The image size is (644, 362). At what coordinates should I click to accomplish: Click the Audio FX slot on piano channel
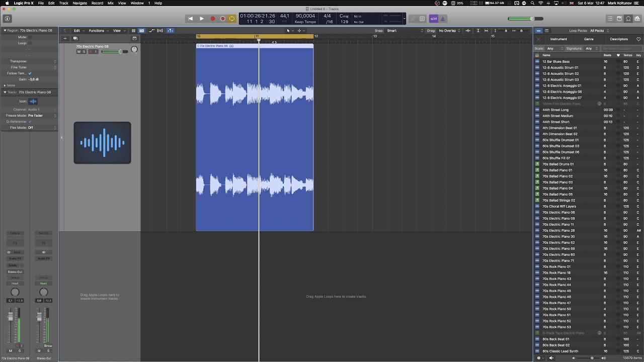(15, 258)
